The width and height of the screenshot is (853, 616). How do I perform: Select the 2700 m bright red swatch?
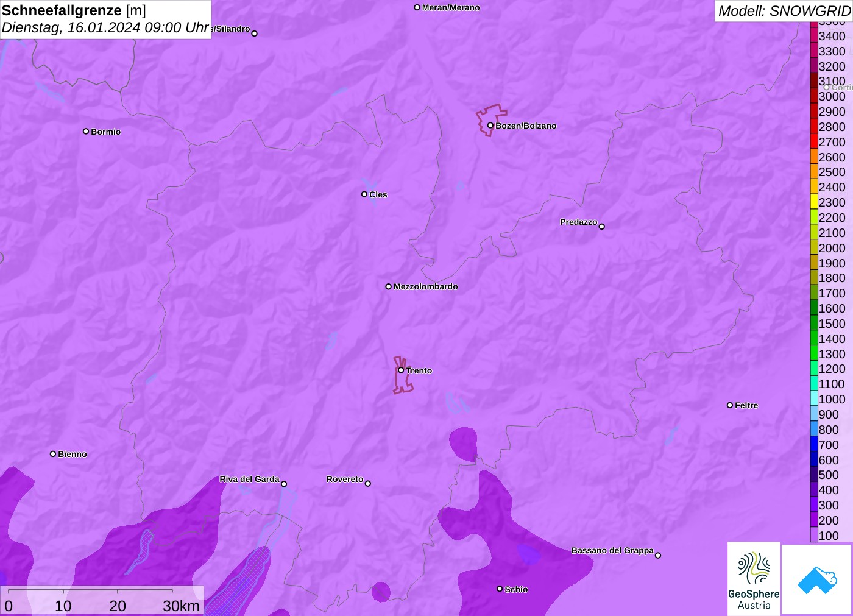pyautogui.click(x=814, y=141)
